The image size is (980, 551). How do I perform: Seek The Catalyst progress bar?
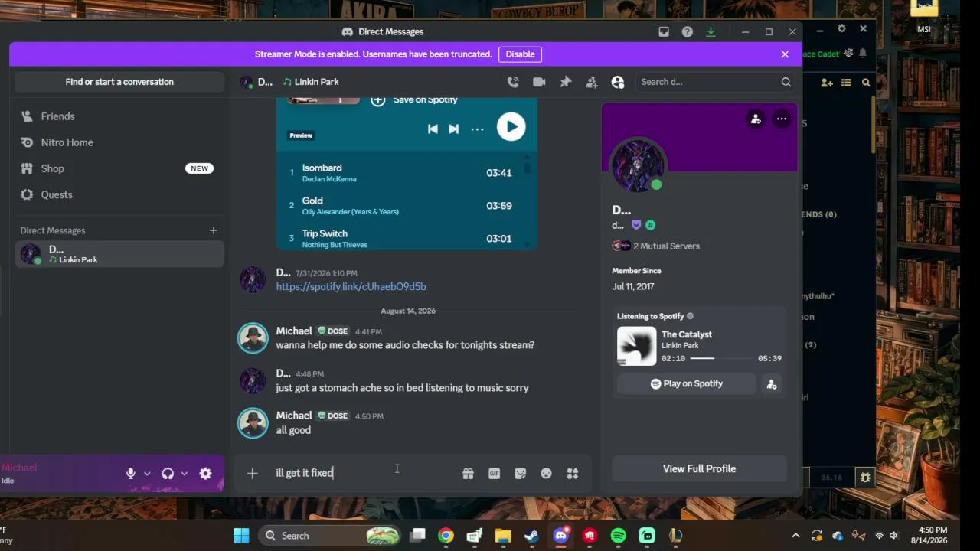(721, 358)
